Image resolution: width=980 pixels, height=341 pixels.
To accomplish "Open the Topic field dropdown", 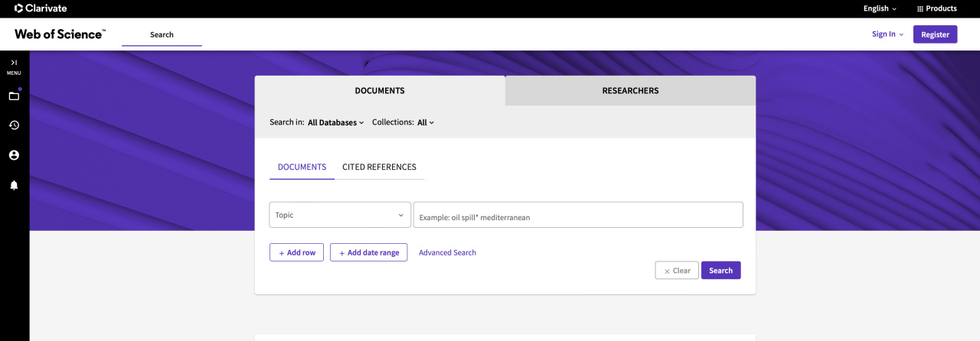I will point(340,215).
